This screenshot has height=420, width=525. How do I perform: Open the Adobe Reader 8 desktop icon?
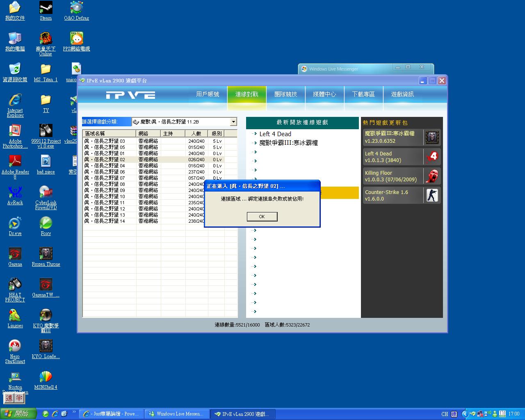pyautogui.click(x=15, y=162)
